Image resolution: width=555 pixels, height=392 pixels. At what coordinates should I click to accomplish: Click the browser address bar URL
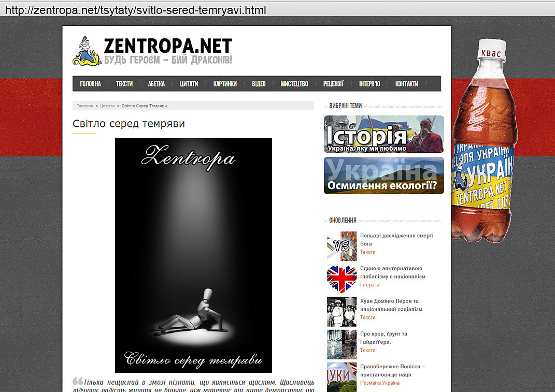coord(135,9)
